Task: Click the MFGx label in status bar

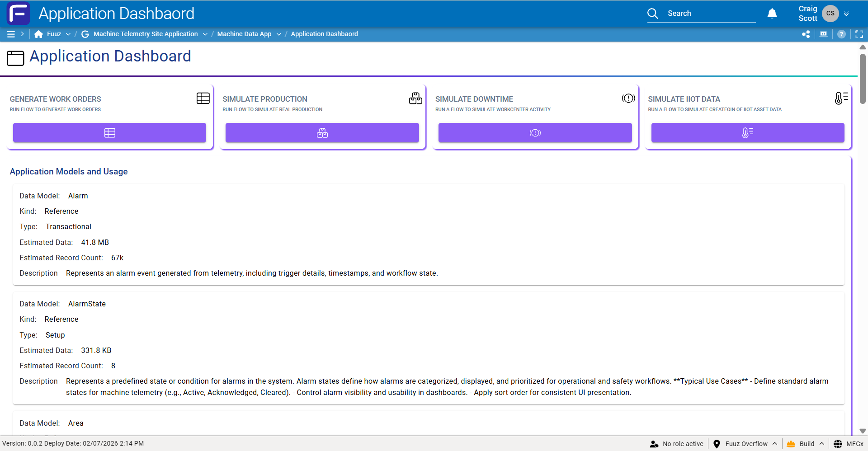Action: coord(855,444)
